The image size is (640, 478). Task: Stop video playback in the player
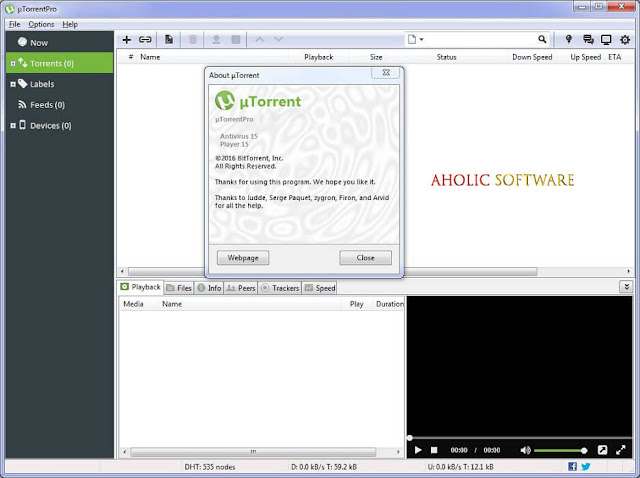pos(434,450)
